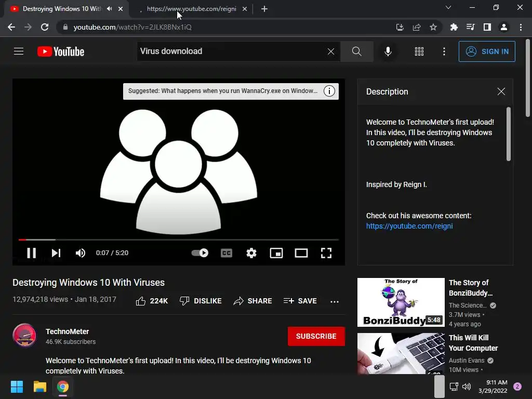532x399 pixels.
Task: Install app via address bar icon
Action: click(400, 27)
